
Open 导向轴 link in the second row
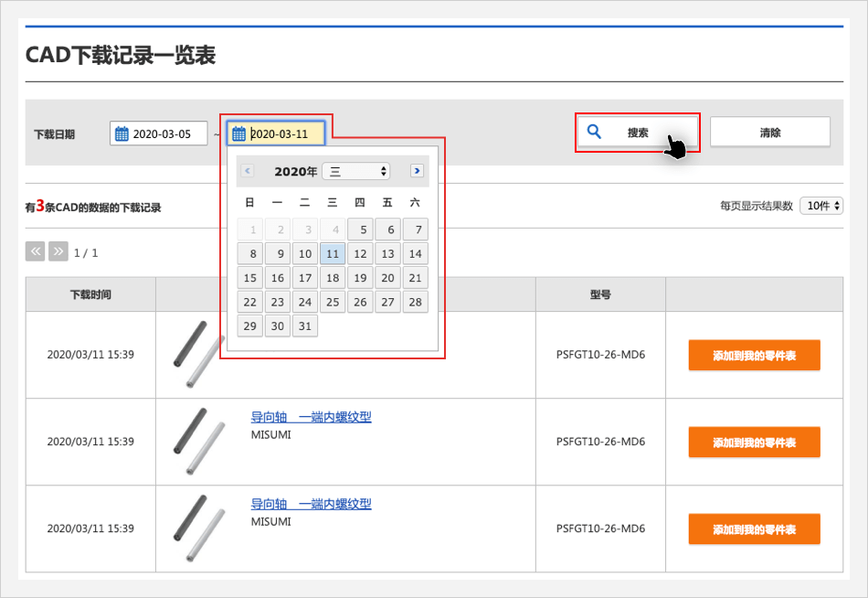coord(311,418)
